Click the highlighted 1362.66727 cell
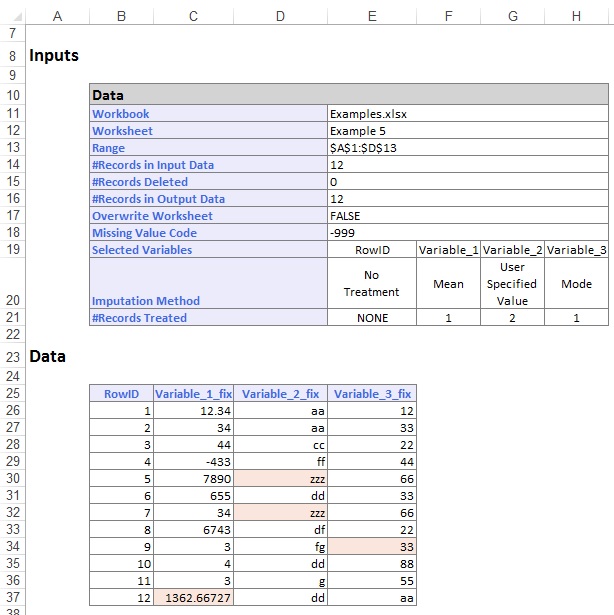The image size is (614, 615). pos(193,597)
